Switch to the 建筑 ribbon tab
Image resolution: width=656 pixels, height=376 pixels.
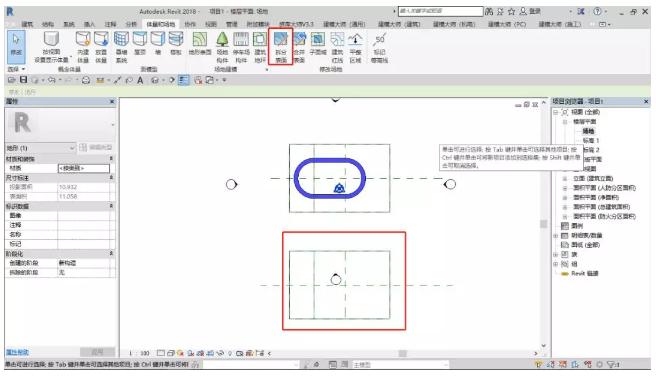point(27,24)
